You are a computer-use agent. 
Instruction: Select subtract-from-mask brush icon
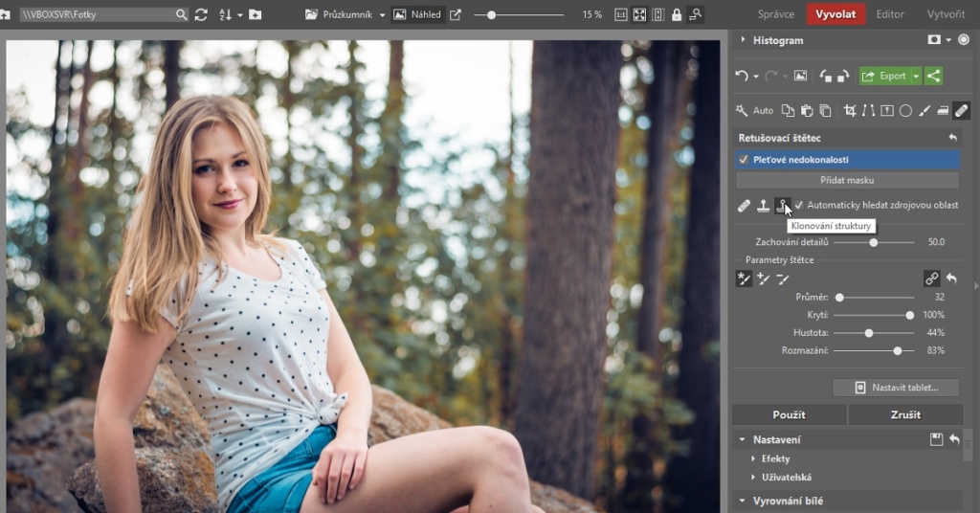[x=783, y=279]
